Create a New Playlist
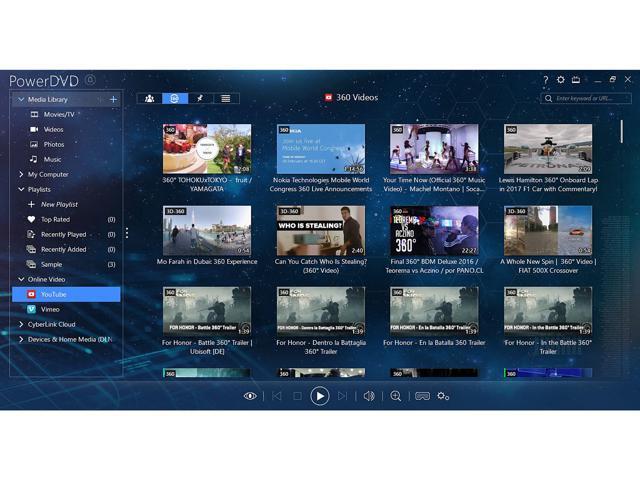Screen dimensions: 640x480 pos(58,204)
